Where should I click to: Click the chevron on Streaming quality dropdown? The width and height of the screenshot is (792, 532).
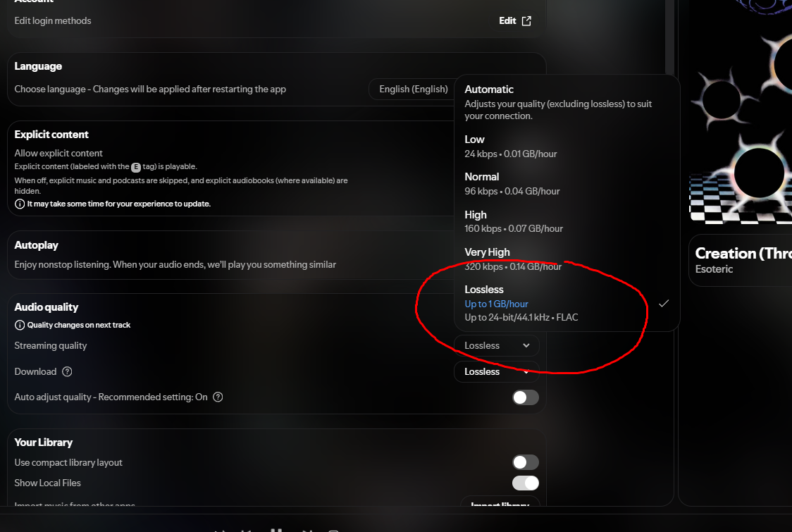[526, 345]
